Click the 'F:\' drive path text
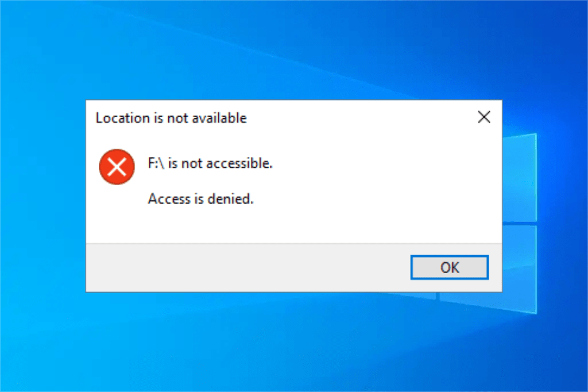This screenshot has width=588, height=392. coord(156,163)
